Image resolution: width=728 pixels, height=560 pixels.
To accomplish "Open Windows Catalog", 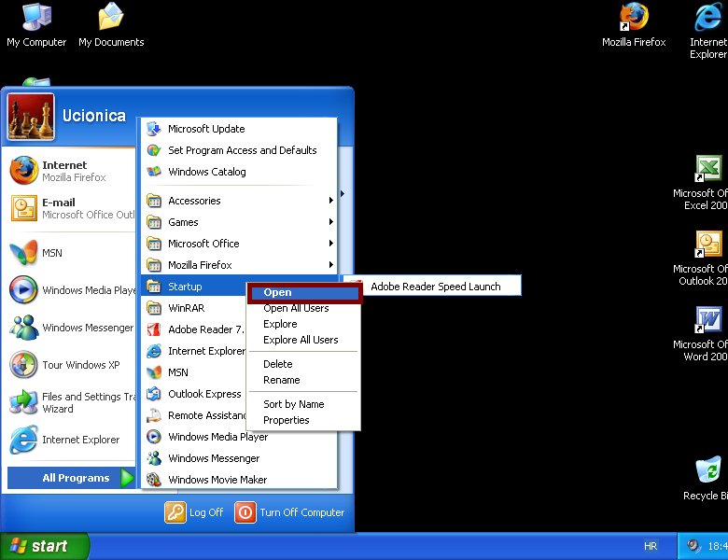I will pos(239,172).
